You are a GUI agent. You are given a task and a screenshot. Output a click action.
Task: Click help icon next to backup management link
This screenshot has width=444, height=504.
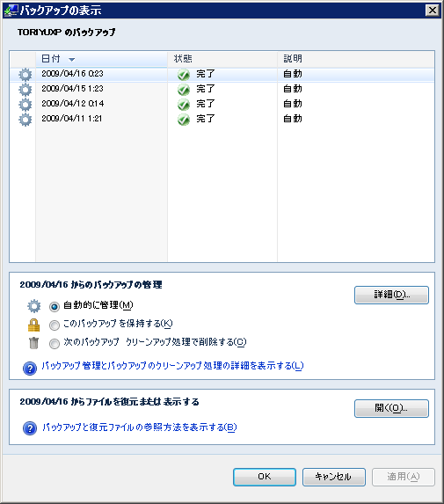click(30, 368)
